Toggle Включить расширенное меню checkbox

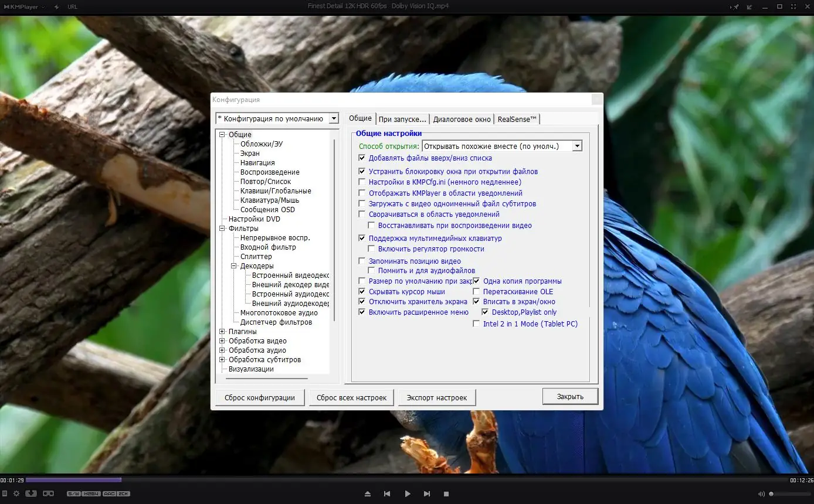pyautogui.click(x=362, y=312)
